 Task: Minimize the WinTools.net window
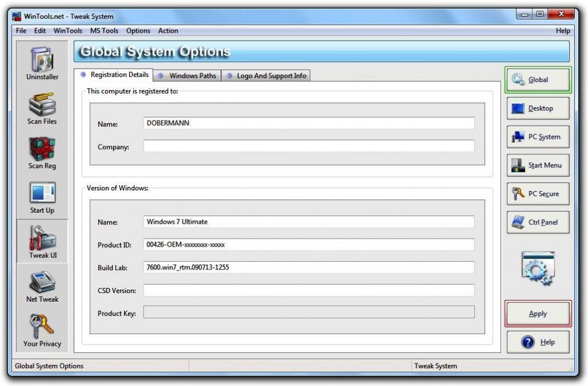click(x=525, y=14)
